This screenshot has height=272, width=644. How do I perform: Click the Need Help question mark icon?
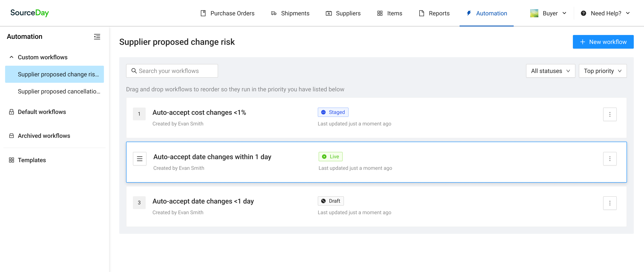tap(583, 13)
